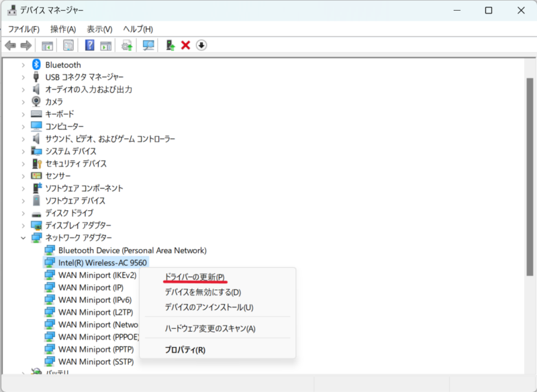This screenshot has height=392, width=537.
Task: Select the WAN Miniport (IPv6) entry
Action: (95, 299)
